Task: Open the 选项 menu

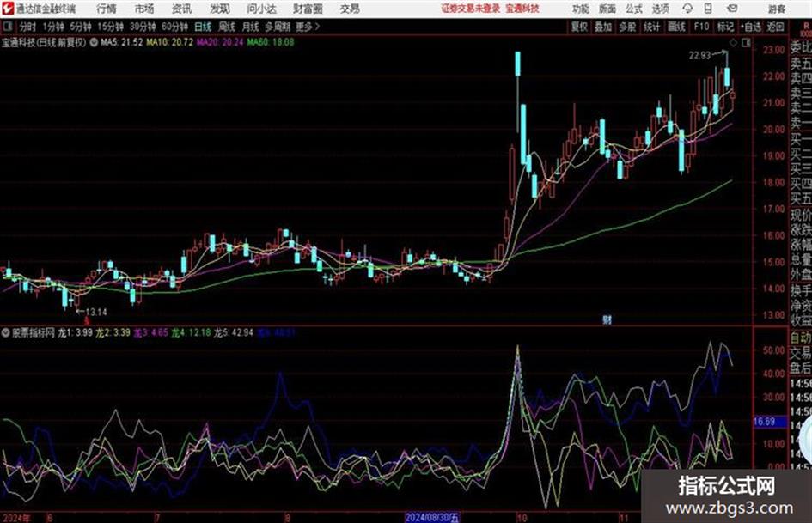Action: [x=660, y=9]
